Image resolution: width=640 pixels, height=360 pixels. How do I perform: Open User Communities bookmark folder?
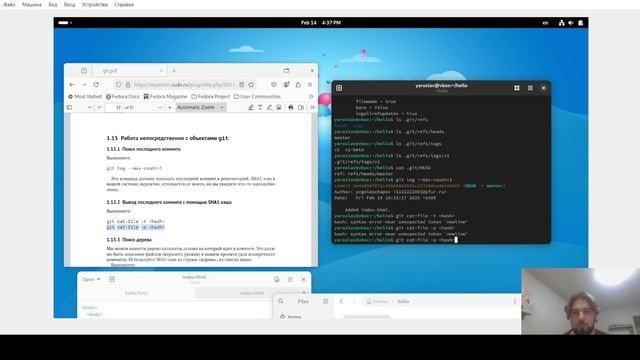(x=257, y=96)
